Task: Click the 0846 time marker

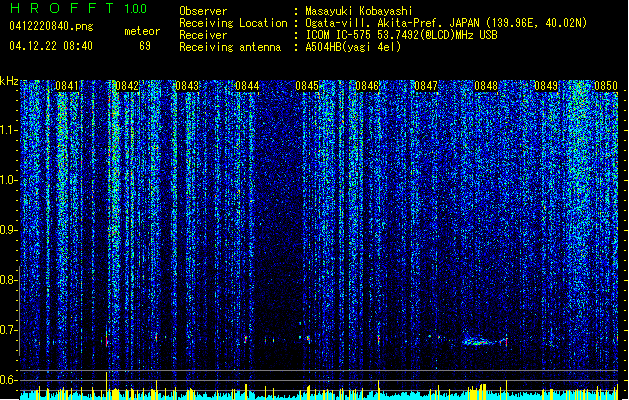Action: (367, 86)
